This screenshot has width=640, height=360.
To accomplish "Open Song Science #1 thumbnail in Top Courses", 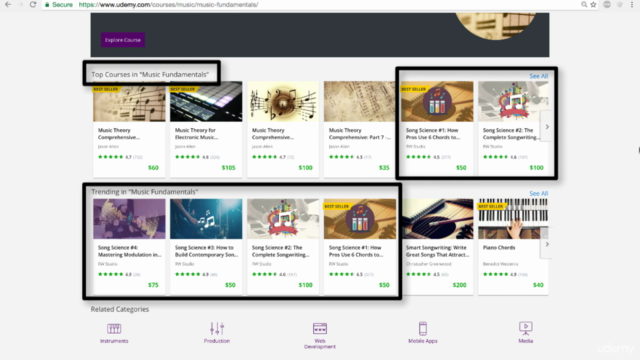I will point(437,101).
